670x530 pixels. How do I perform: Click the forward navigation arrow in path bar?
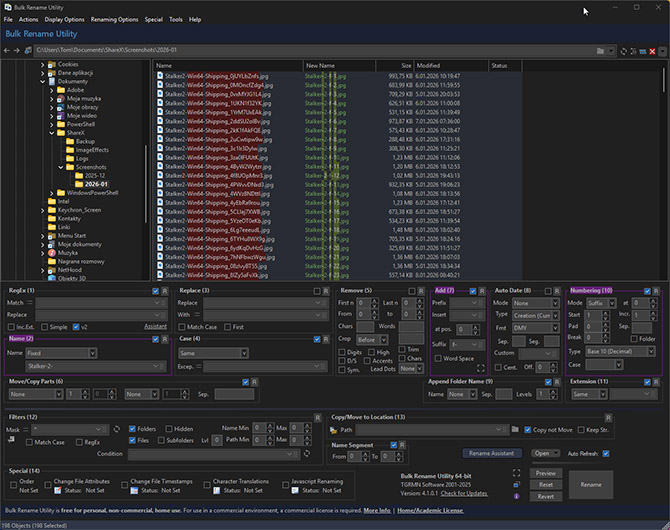click(x=18, y=50)
